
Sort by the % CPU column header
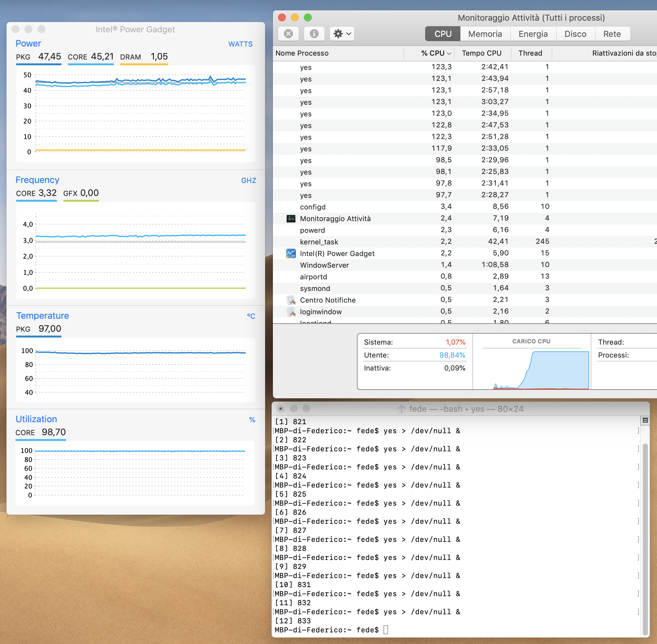click(432, 53)
